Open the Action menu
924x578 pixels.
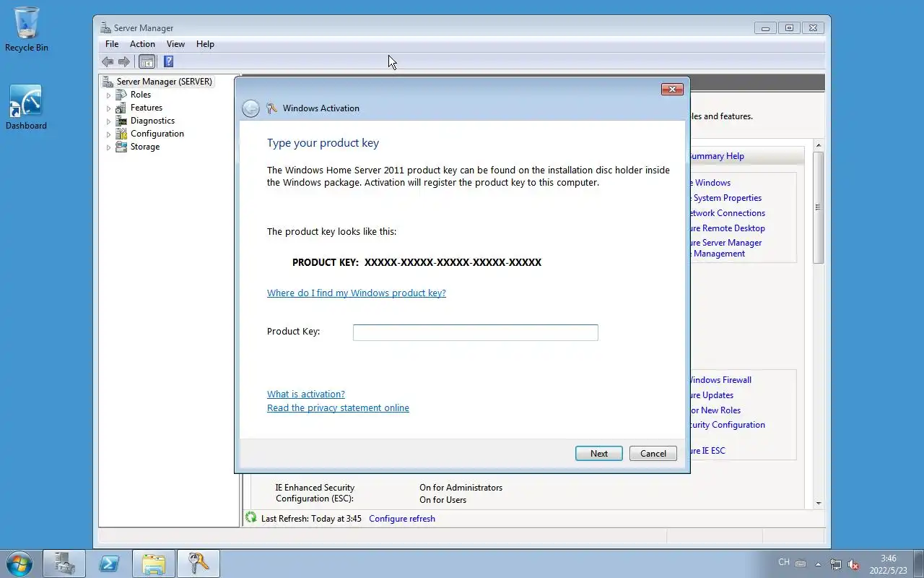point(142,44)
